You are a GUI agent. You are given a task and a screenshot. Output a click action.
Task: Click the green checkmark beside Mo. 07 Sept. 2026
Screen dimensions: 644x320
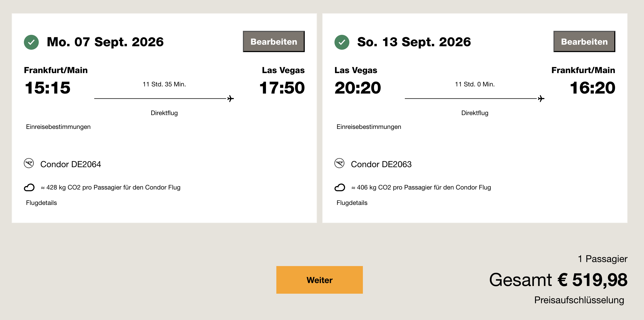coord(31,42)
